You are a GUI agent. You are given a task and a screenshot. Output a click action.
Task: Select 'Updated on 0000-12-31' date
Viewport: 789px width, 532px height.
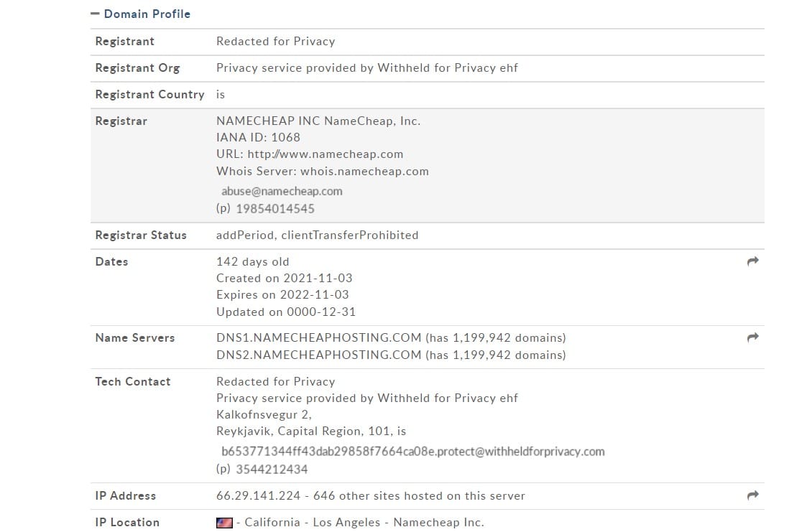[286, 312]
